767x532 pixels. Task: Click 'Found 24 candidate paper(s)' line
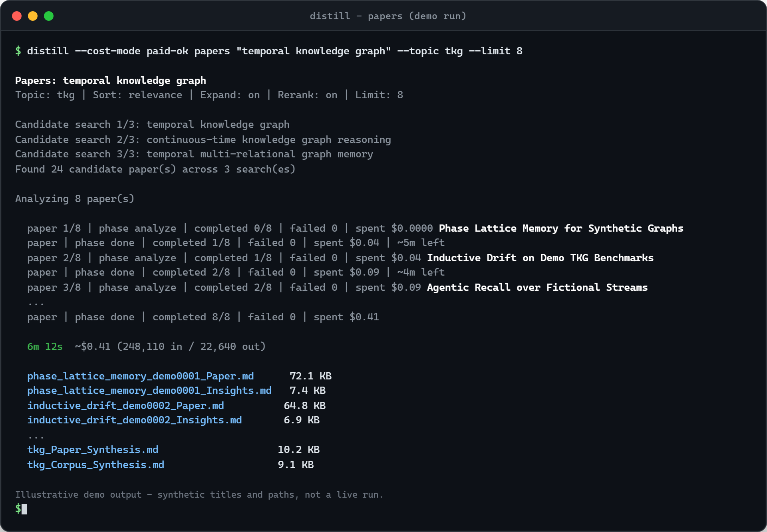pyautogui.click(x=155, y=169)
